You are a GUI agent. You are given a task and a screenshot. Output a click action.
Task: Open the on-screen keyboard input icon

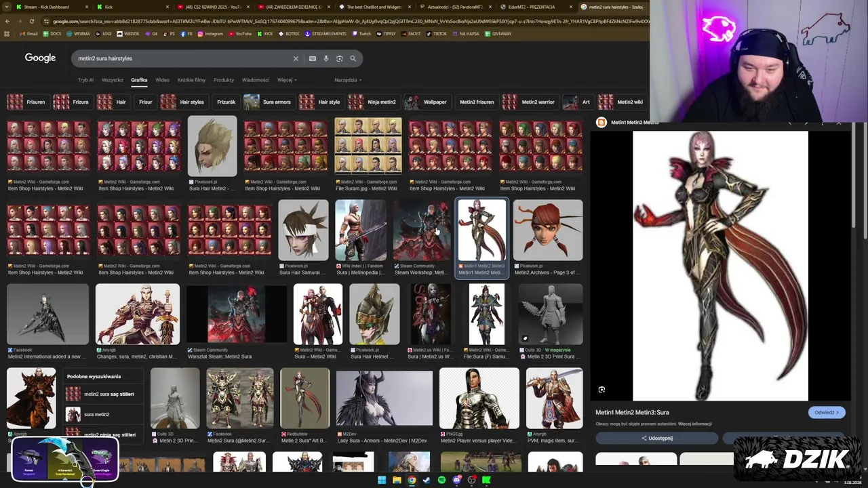pos(313,59)
